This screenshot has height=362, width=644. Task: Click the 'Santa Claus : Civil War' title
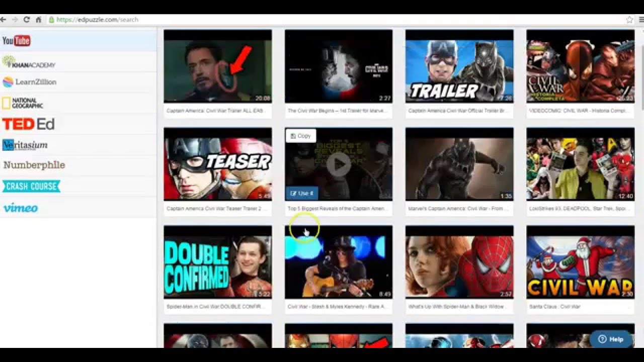(554, 307)
